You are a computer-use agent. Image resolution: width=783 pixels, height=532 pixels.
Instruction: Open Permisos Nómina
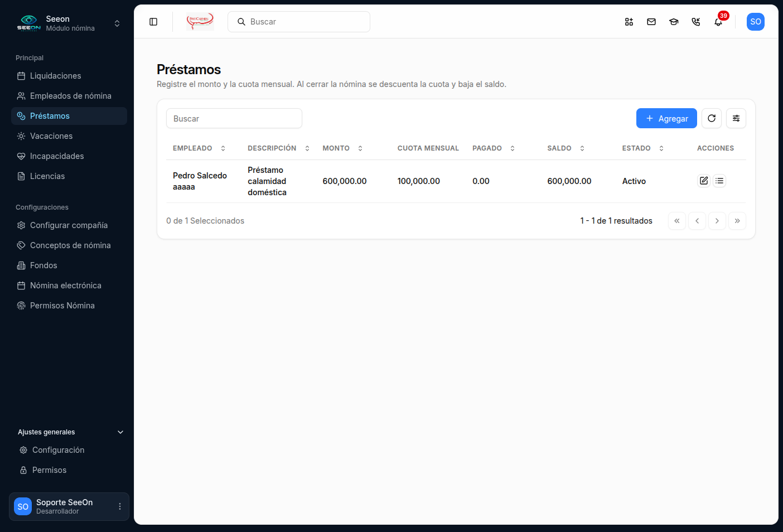tap(69, 306)
